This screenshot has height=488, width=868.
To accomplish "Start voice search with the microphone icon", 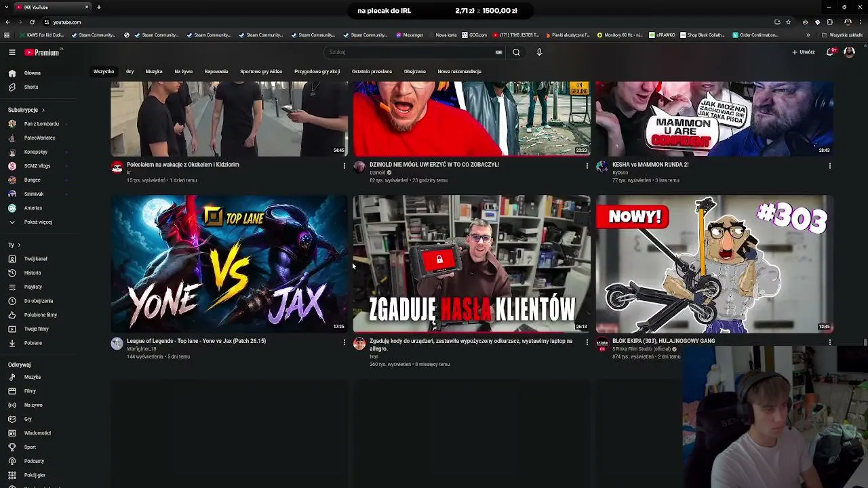I will pos(539,52).
